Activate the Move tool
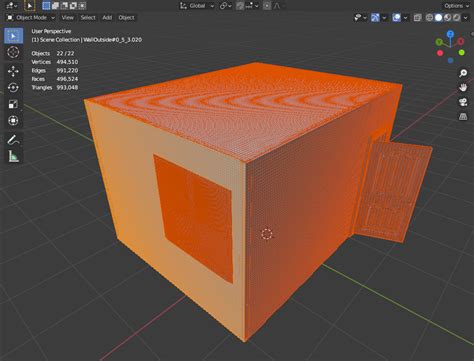The width and height of the screenshot is (474, 361). pyautogui.click(x=13, y=71)
